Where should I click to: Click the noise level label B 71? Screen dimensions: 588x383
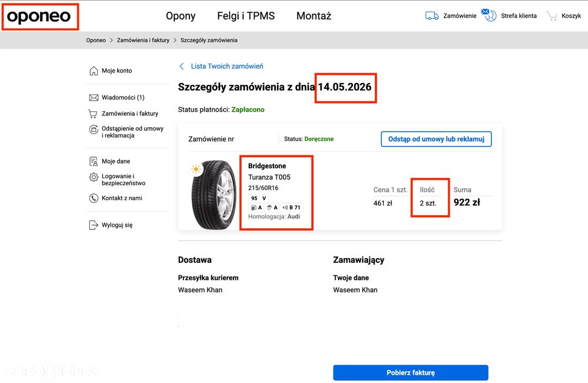click(x=292, y=208)
